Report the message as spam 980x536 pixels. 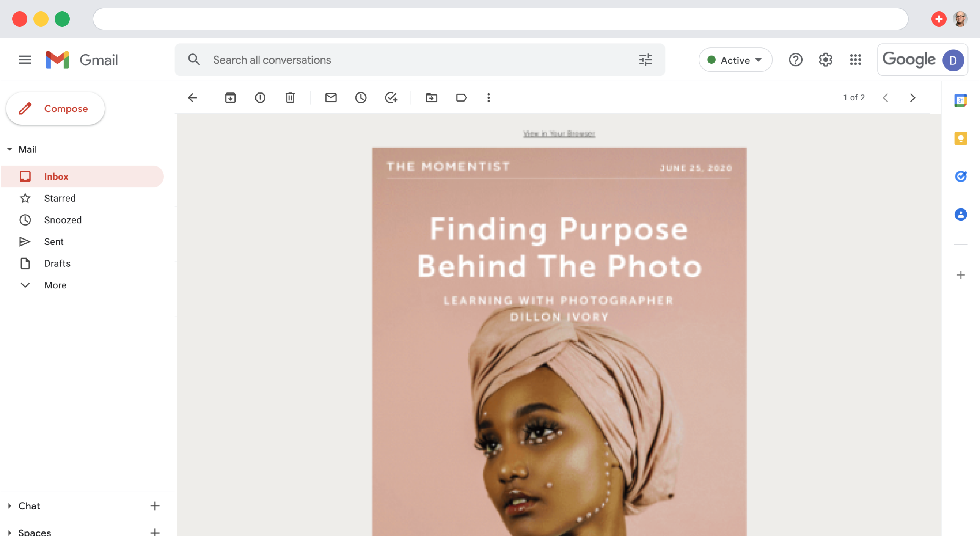260,98
